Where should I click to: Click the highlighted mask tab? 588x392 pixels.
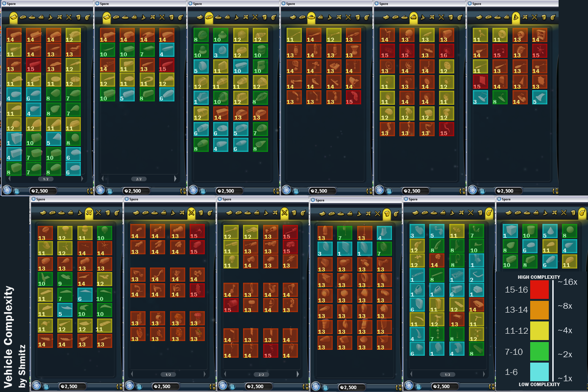pos(387,213)
